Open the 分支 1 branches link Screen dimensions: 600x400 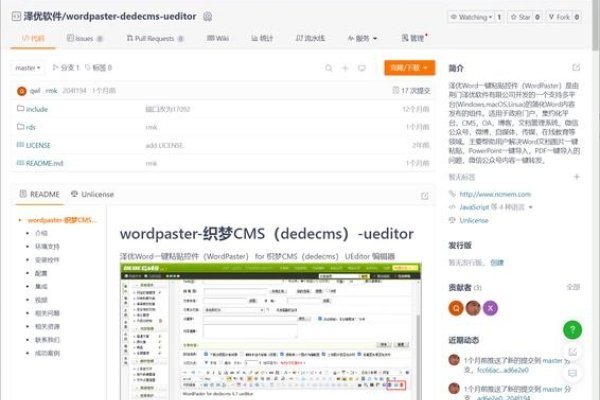pos(66,68)
